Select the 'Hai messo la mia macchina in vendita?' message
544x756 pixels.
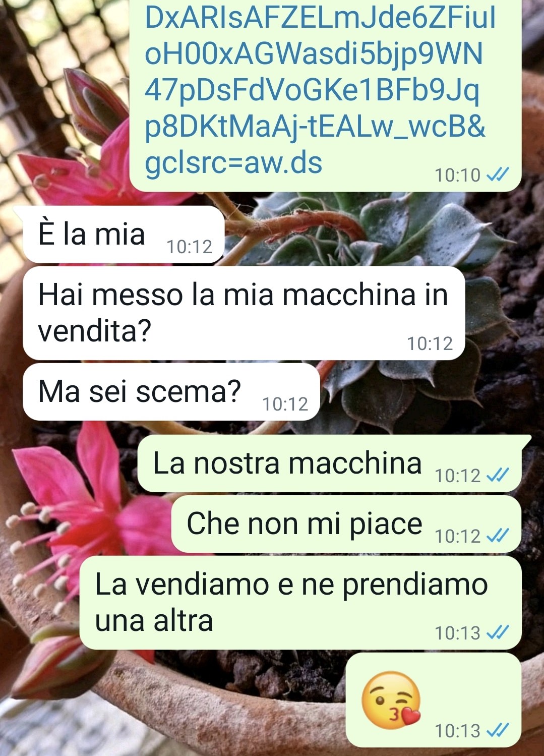coord(244,313)
